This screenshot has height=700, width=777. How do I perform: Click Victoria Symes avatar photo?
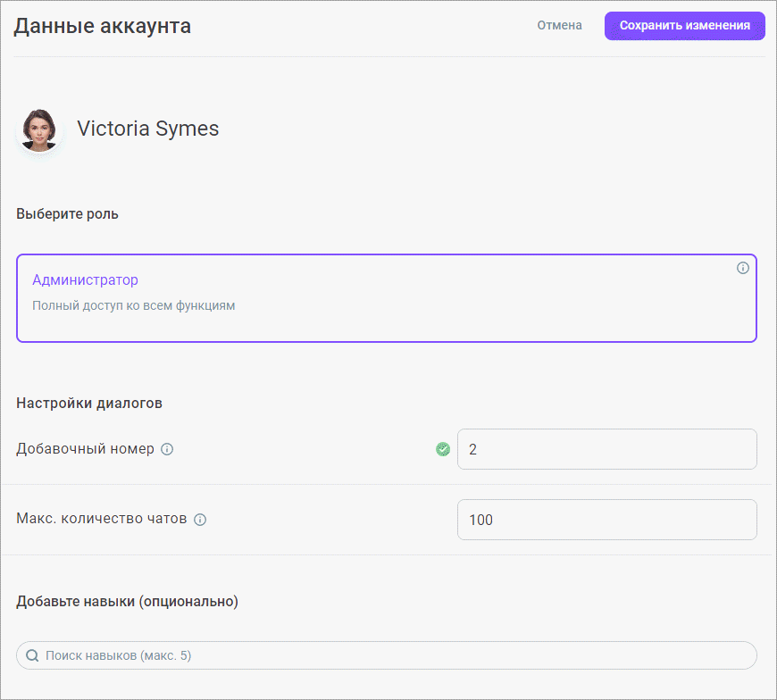click(x=39, y=130)
